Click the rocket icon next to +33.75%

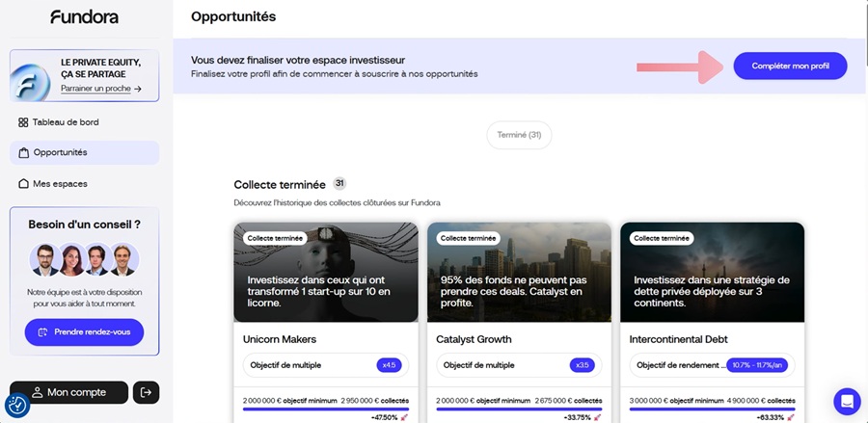597,417
